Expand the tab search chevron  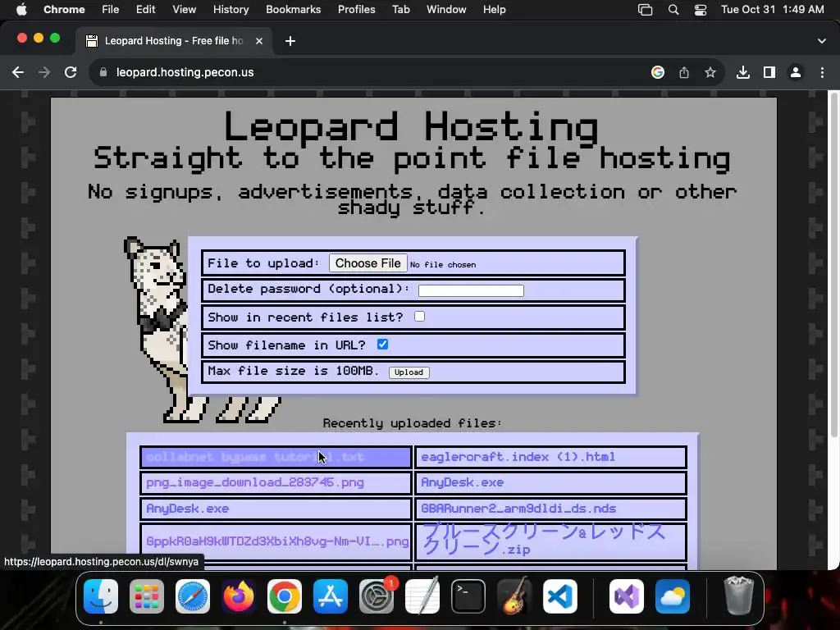pyautogui.click(x=822, y=41)
